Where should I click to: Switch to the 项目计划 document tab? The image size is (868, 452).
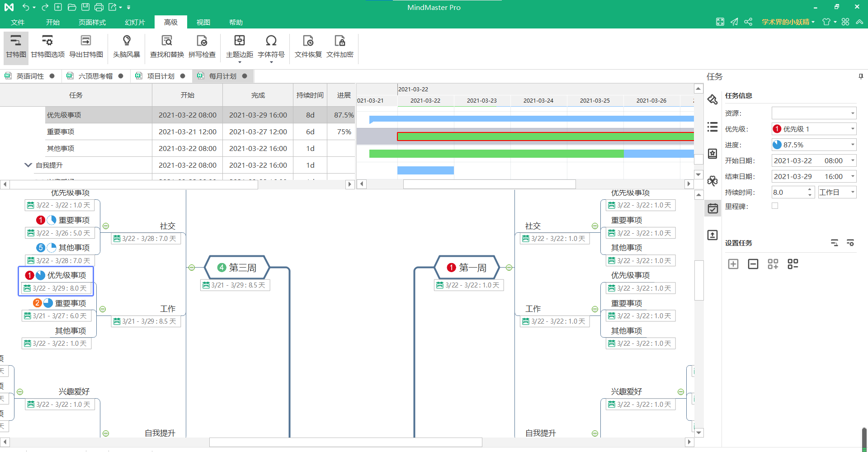[x=161, y=76]
